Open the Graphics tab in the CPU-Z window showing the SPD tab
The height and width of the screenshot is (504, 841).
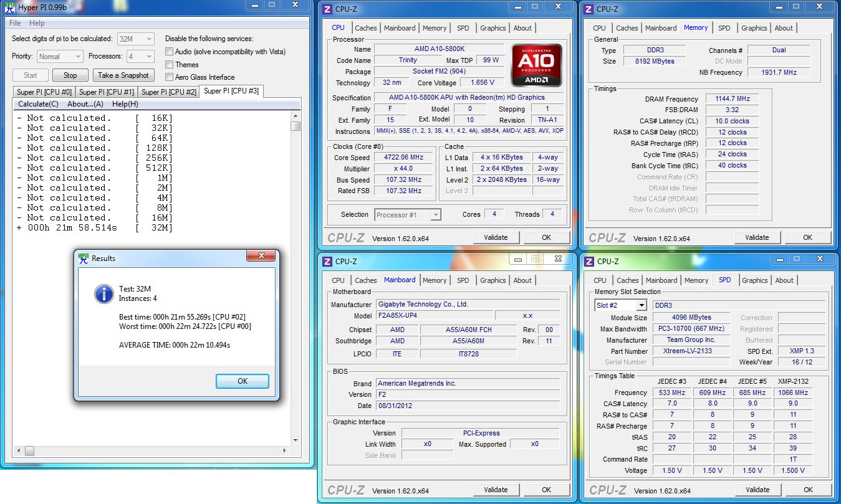click(755, 280)
